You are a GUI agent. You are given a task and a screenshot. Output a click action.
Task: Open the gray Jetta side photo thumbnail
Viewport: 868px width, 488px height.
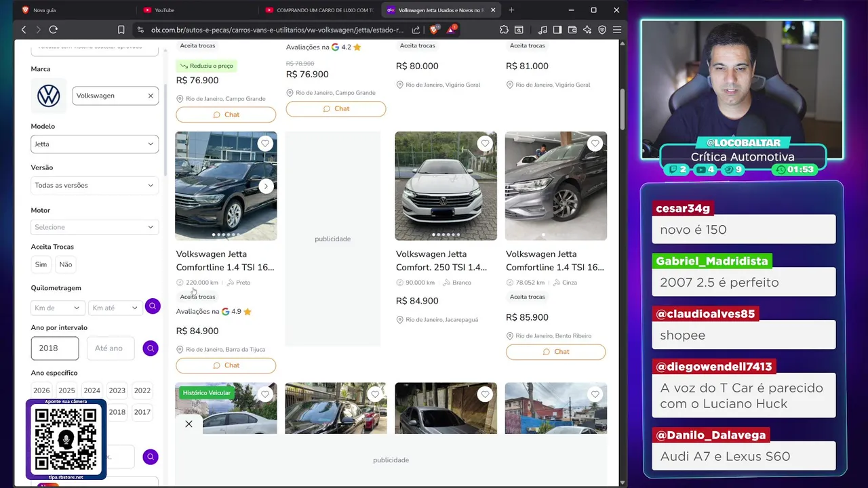(x=555, y=186)
